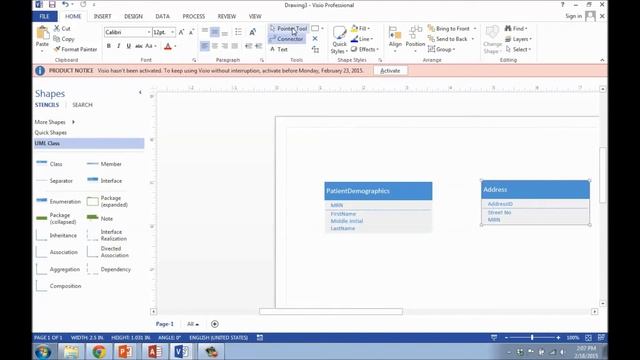640x360 pixels.
Task: Click the horizontal scrollbar thumb
Action: [331, 311]
